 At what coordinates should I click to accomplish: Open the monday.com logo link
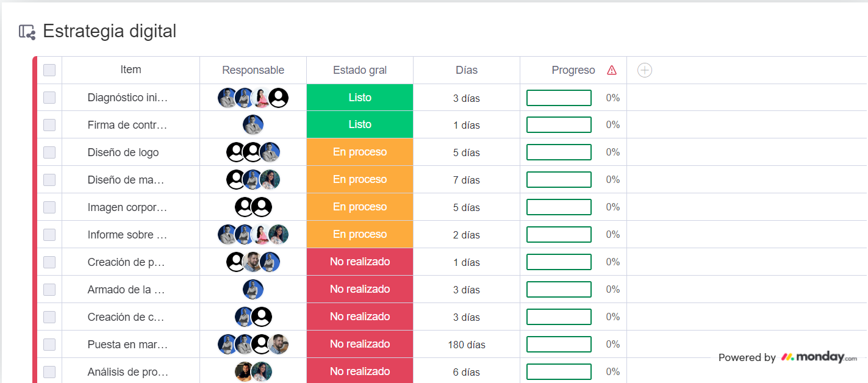pyautogui.click(x=819, y=357)
